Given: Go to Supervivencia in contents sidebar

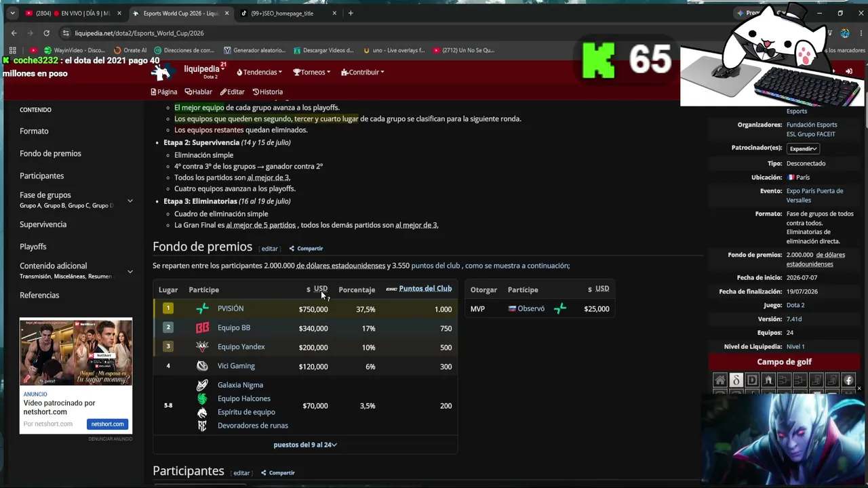Looking at the screenshot, I should point(43,224).
